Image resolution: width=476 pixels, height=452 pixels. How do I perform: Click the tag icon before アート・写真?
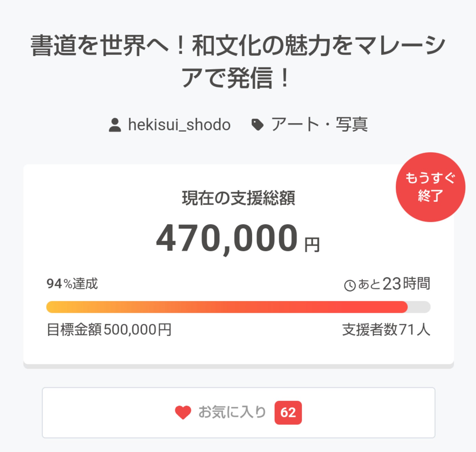(257, 125)
